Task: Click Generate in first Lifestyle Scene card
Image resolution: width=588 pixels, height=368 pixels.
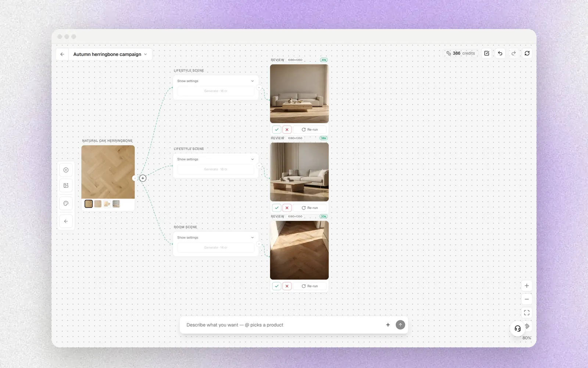Action: (x=216, y=91)
